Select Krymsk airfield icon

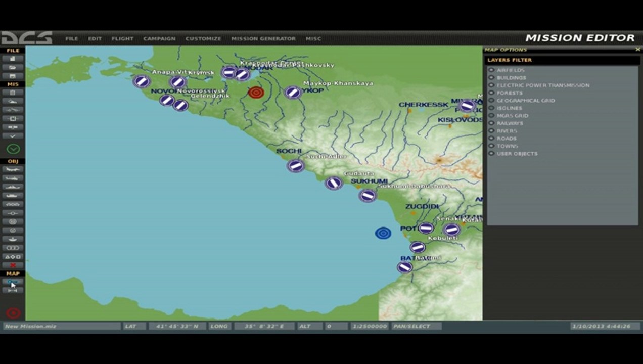pyautogui.click(x=178, y=82)
